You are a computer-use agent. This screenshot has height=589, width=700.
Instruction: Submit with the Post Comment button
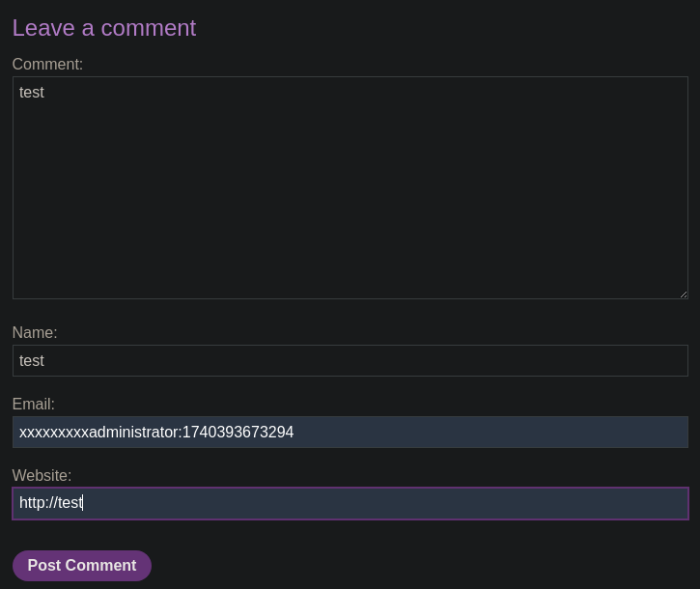tap(82, 565)
